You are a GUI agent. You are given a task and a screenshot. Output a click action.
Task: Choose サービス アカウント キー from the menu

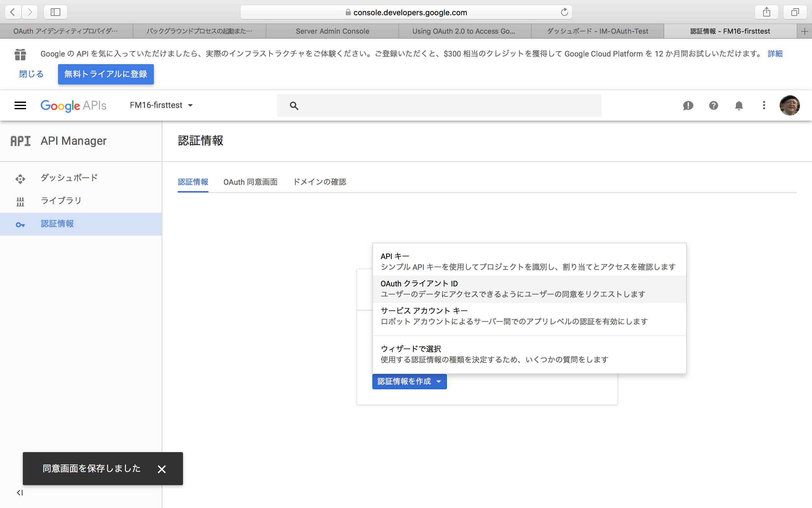point(529,316)
